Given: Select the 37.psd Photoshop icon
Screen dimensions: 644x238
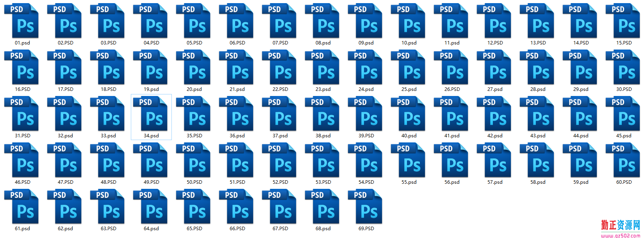Looking at the screenshot, I should [279, 114].
